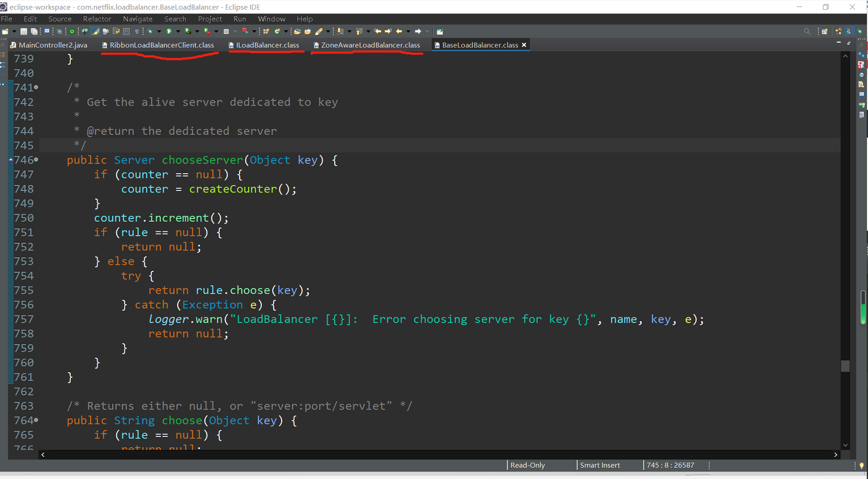Viewport: 868px width, 479px height.
Task: Click the Back navigation arrow
Action: [399, 31]
